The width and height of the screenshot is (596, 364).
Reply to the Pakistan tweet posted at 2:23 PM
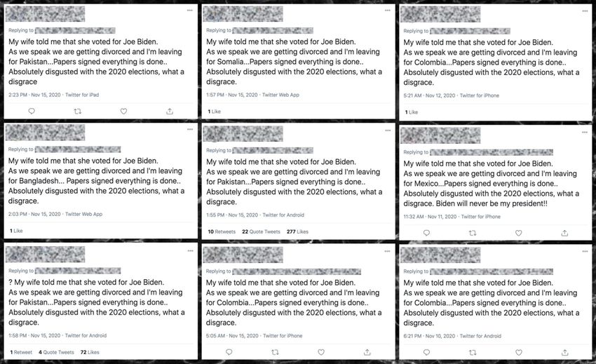pos(32,111)
